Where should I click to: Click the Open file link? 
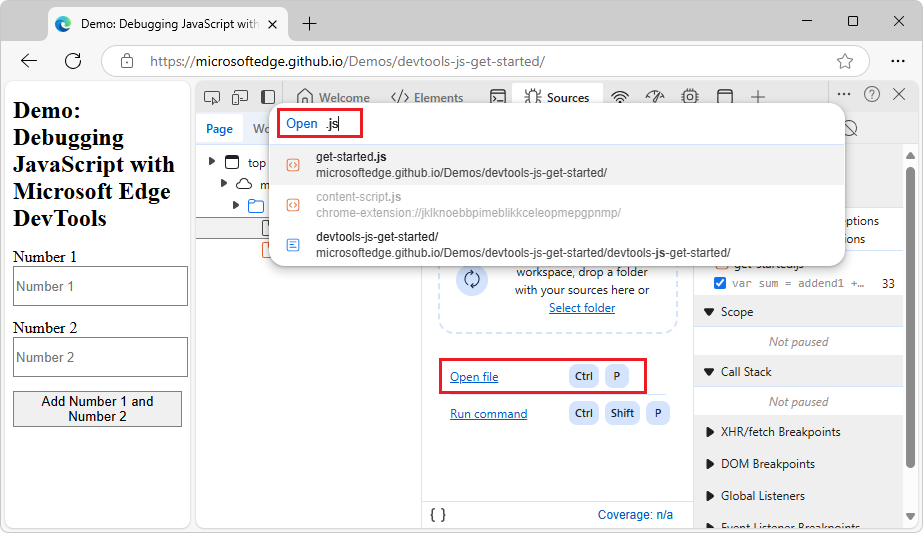pos(474,377)
